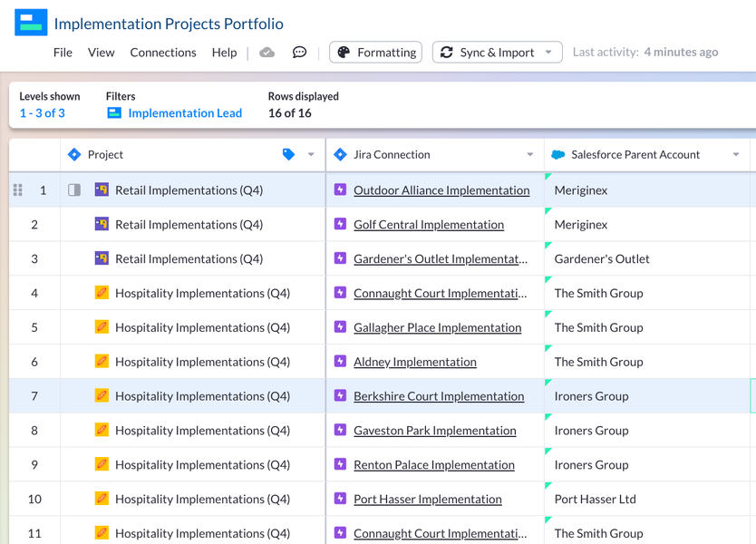Click the Jira epic icon beside Aldney Implementation
This screenshot has height=544, width=756.
pos(341,361)
